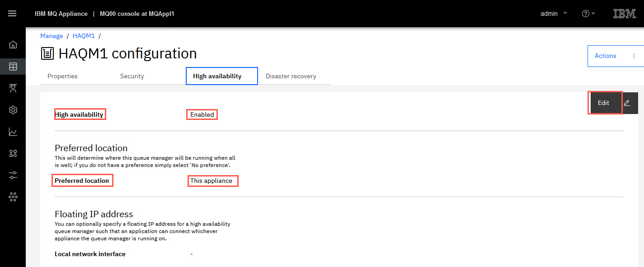
Task: Expand the admin user dropdown
Action: coord(565,14)
